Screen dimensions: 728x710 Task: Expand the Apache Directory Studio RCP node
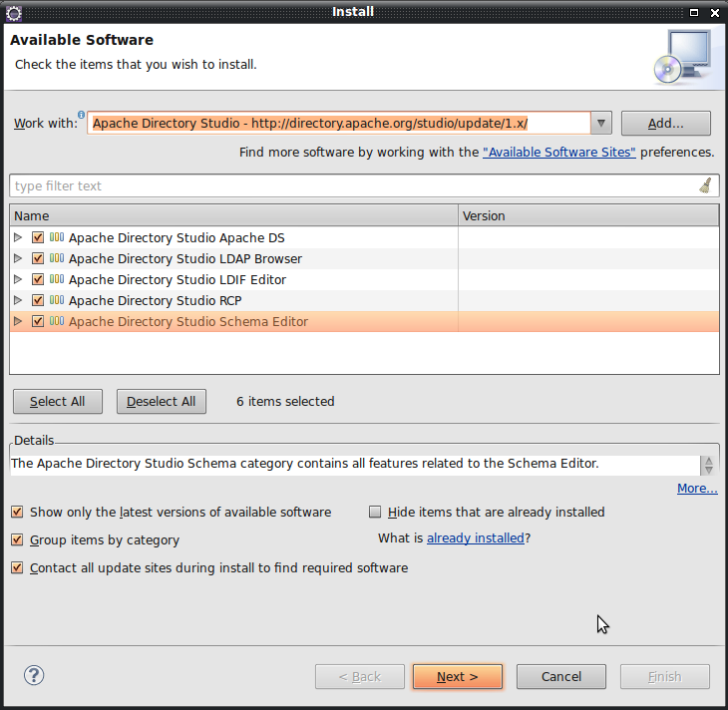pyautogui.click(x=18, y=301)
